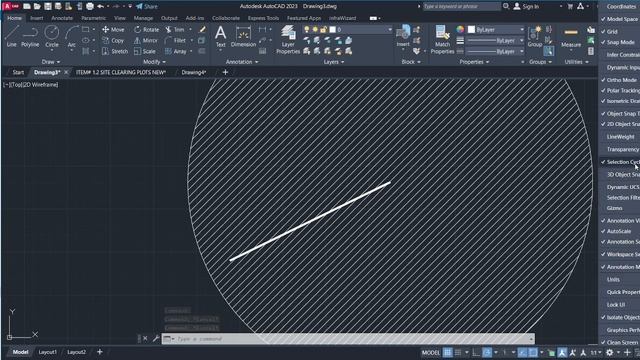The height and width of the screenshot is (360, 640).
Task: Activate the Mirror command
Action: [x=146, y=40]
